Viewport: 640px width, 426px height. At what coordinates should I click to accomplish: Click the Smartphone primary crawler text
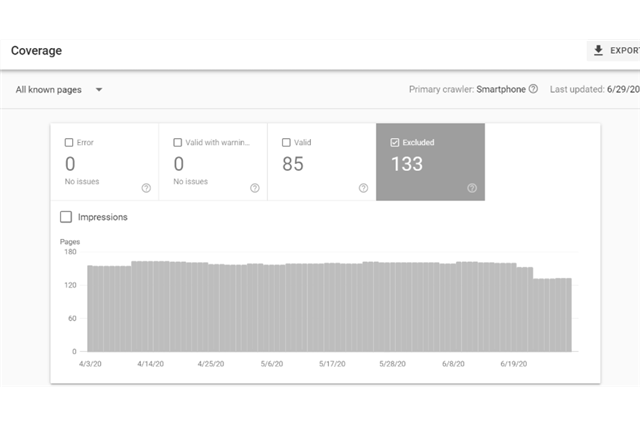pyautogui.click(x=500, y=89)
